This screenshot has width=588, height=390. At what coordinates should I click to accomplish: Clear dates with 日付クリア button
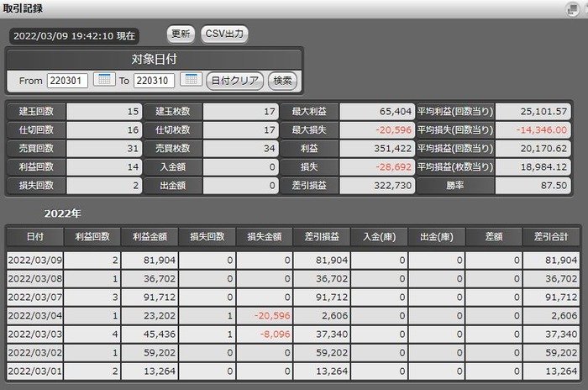click(234, 81)
